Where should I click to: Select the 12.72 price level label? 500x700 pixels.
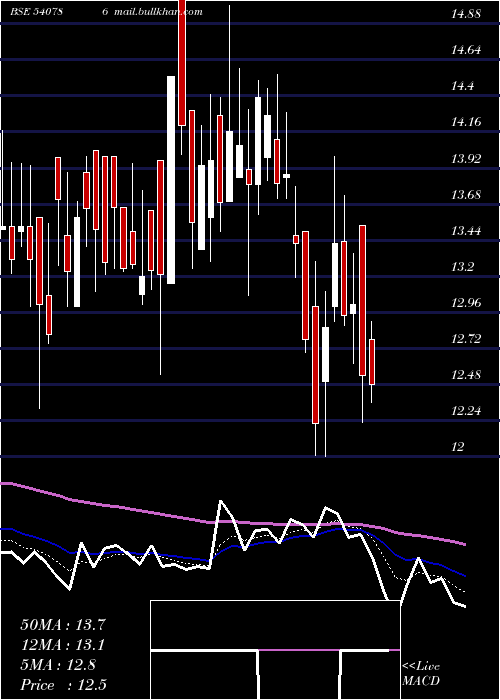(466, 339)
